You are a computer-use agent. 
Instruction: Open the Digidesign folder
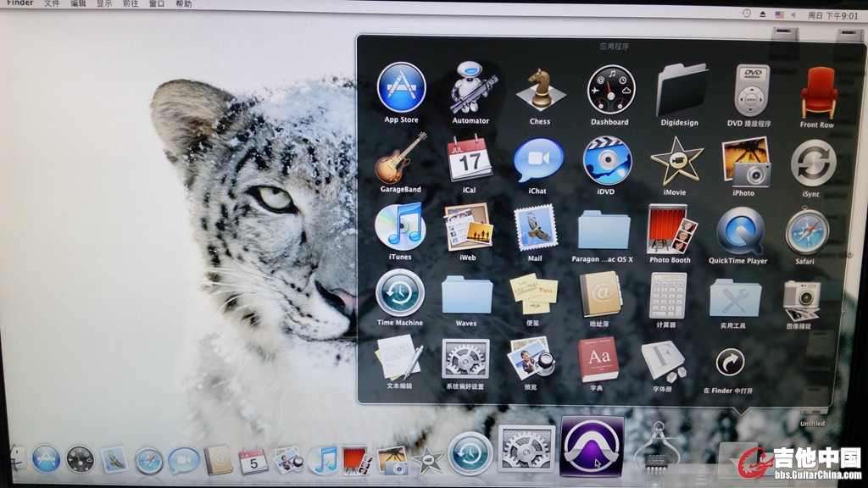click(681, 90)
